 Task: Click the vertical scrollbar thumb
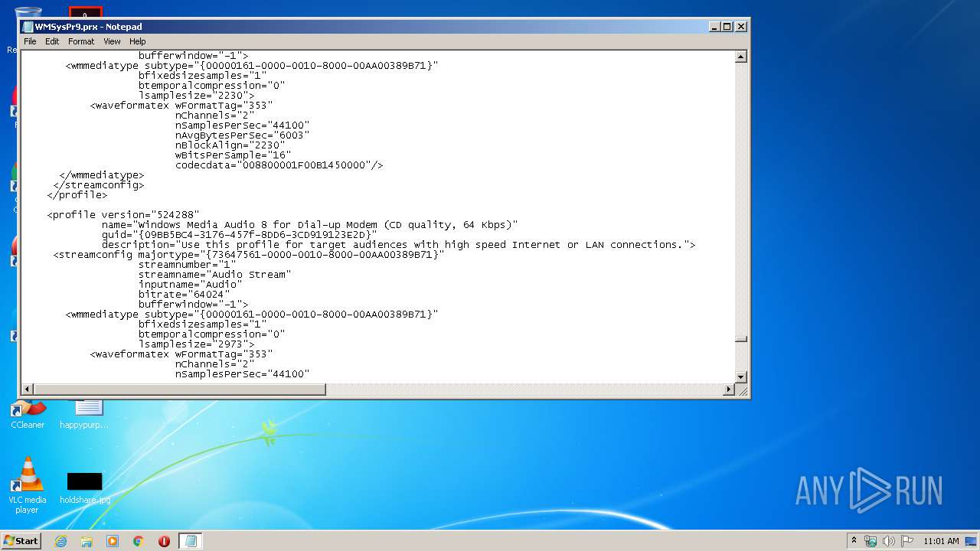(740, 339)
